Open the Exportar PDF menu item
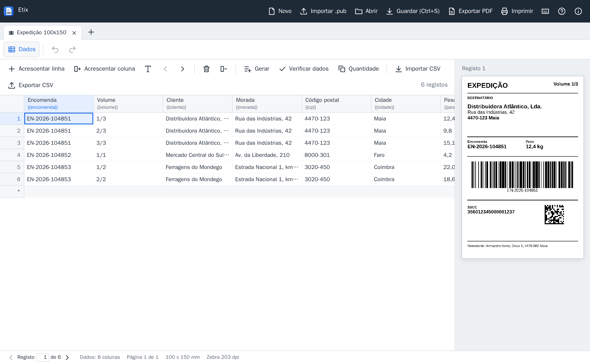The width and height of the screenshot is (590, 364). click(x=470, y=11)
